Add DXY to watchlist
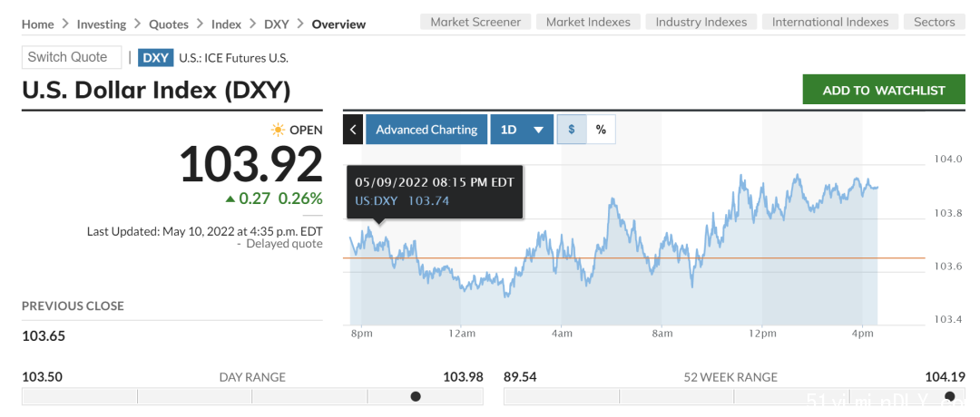Viewport: 980px width, 417px height. coord(884,90)
